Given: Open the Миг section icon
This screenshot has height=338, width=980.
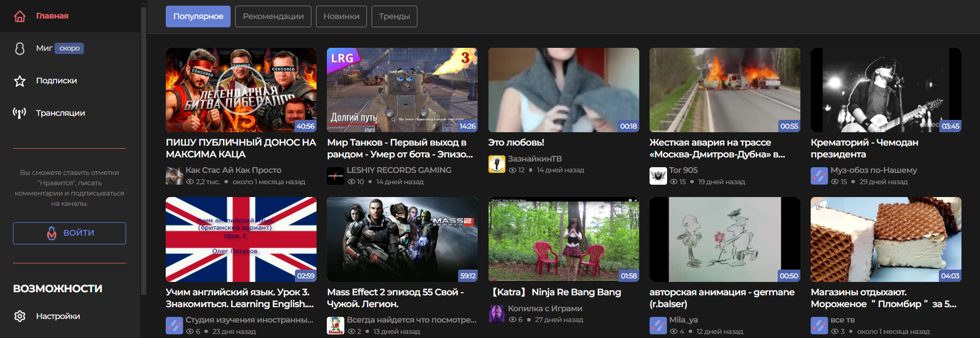Looking at the screenshot, I should tap(20, 48).
